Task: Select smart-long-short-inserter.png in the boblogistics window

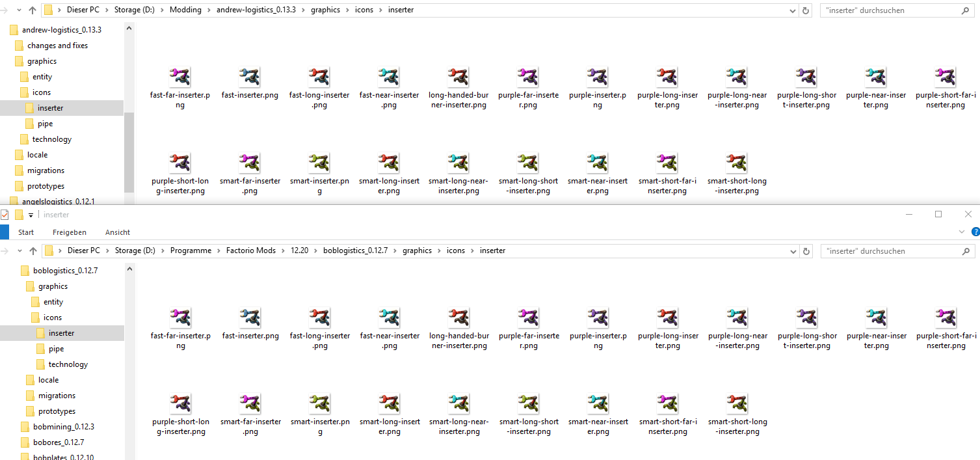Action: pos(529,414)
